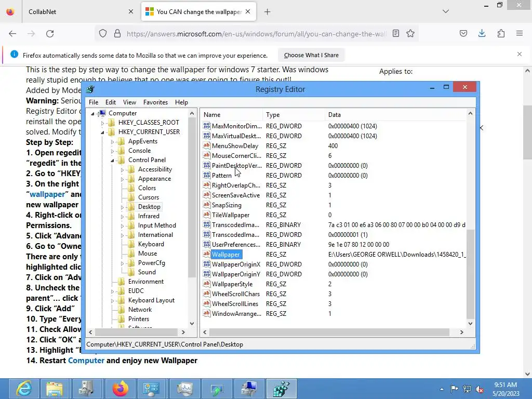Collapse the HKEY_CURRENT_USER node
The width and height of the screenshot is (532, 399).
102,132
